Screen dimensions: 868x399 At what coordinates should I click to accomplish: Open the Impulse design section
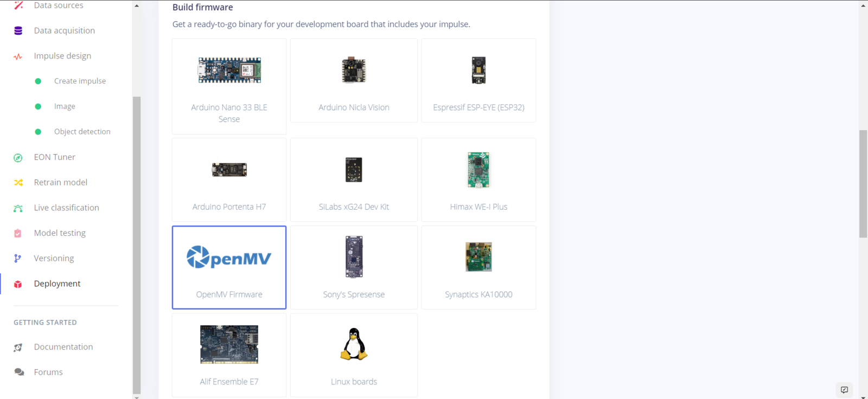pyautogui.click(x=62, y=56)
